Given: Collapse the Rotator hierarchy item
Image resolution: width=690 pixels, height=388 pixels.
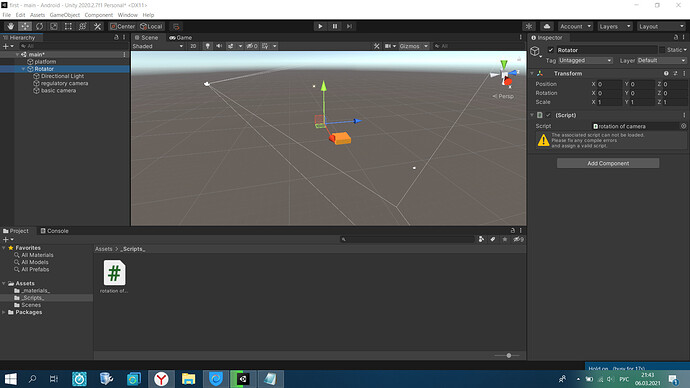Looking at the screenshot, I should 23,69.
